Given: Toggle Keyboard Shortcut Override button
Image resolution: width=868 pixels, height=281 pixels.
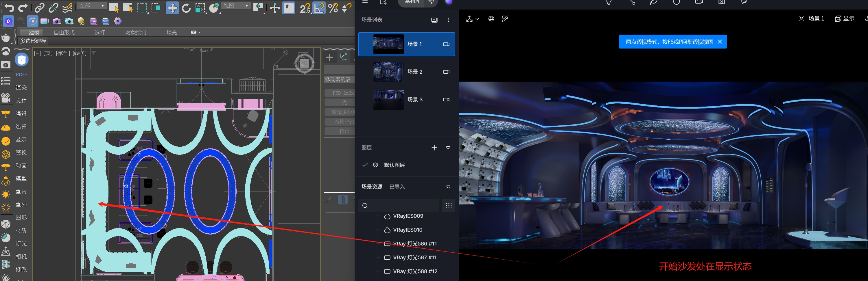Looking at the screenshot, I should click(289, 8).
